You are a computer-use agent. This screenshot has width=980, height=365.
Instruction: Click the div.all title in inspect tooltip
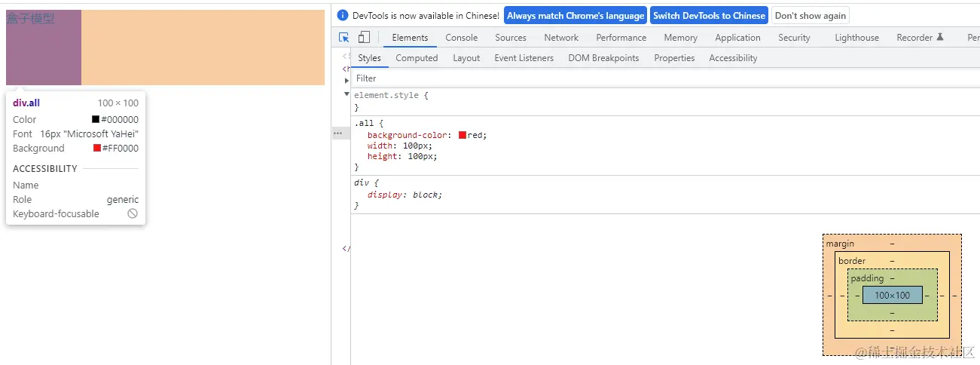26,103
